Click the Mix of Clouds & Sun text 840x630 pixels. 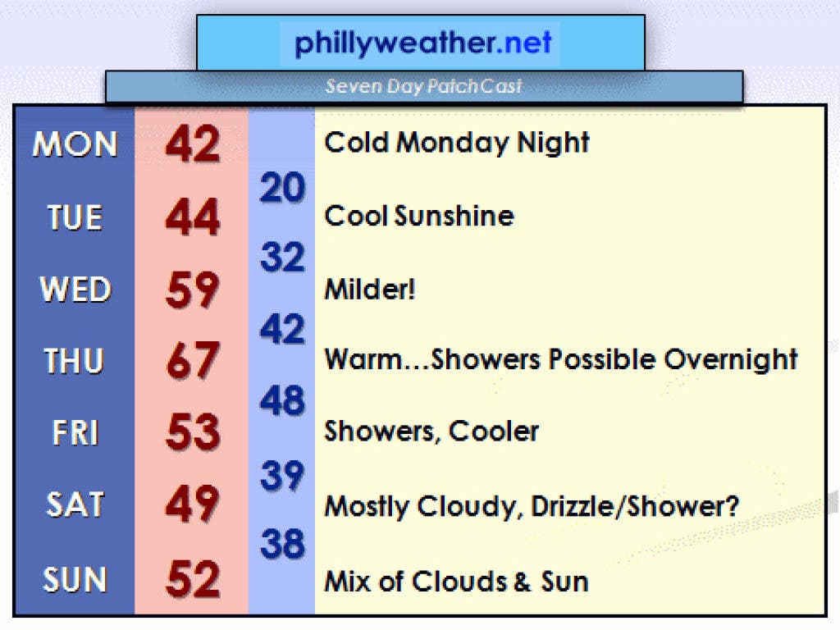pos(456,582)
